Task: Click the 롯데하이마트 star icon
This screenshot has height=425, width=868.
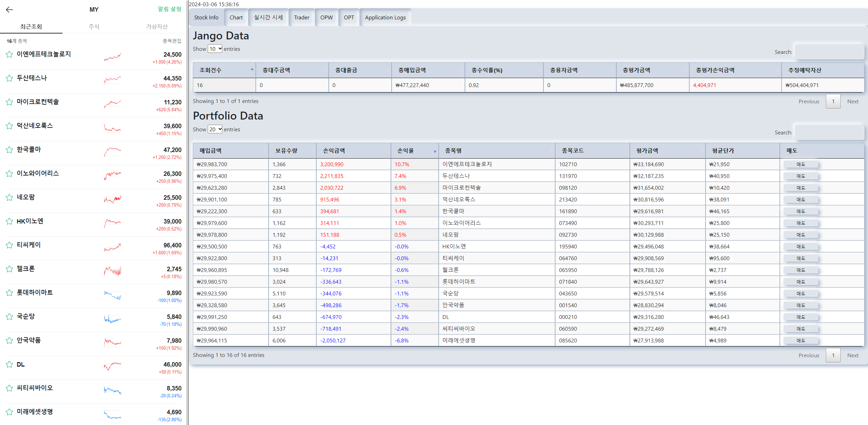Action: tap(9, 293)
